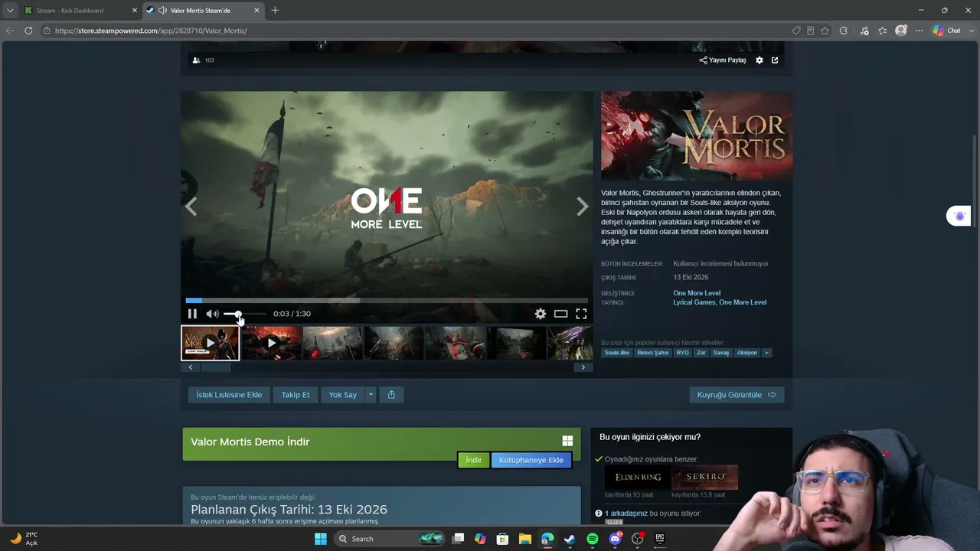Bookmark this page with the star icon
The width and height of the screenshot is (980, 551).
(x=825, y=31)
